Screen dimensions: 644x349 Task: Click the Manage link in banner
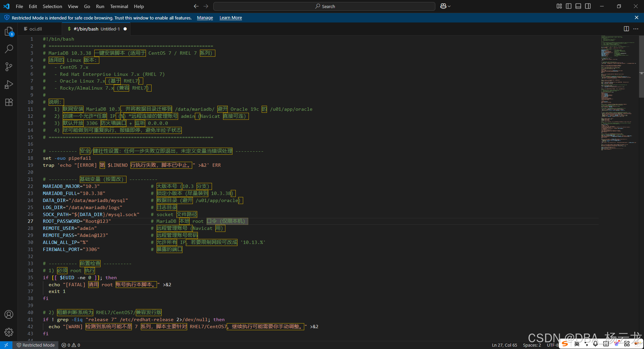[x=205, y=18]
